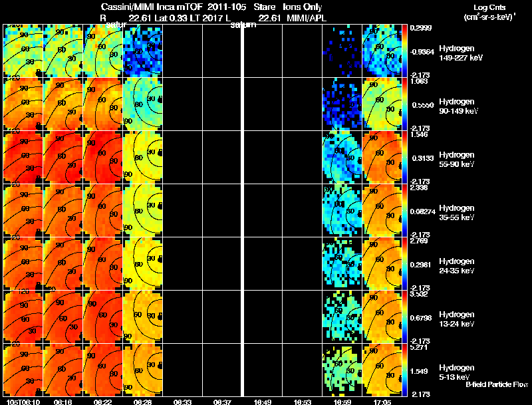Click the '06:37' time label

click(222, 402)
